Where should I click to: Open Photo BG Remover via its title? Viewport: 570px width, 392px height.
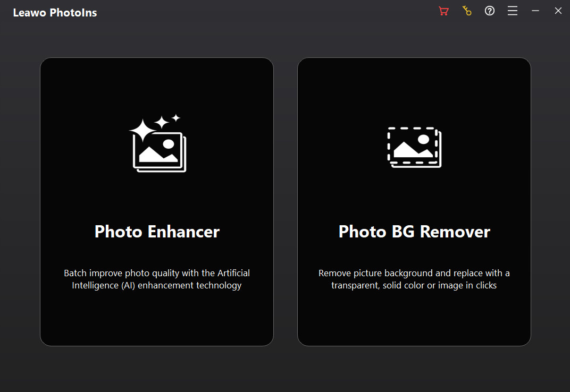(x=414, y=232)
